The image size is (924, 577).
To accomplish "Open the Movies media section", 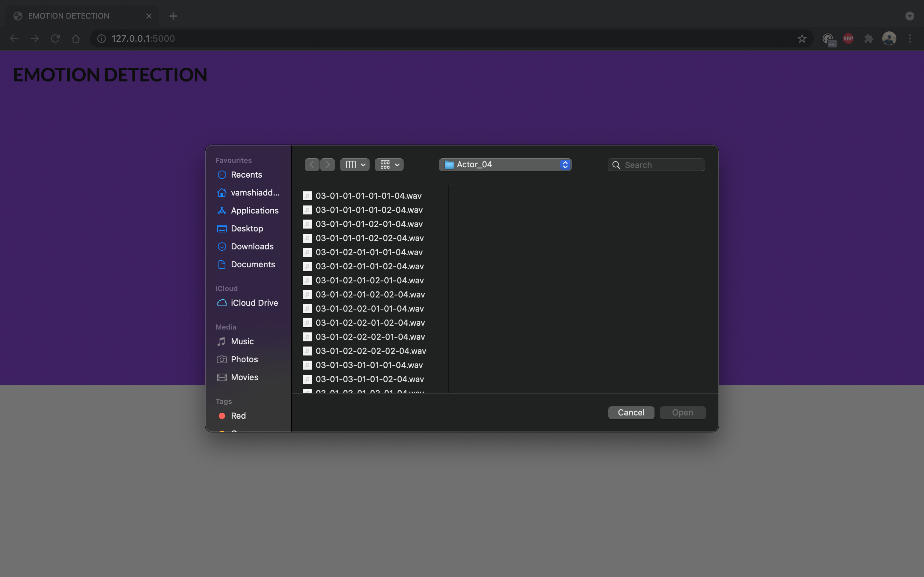I will click(244, 377).
